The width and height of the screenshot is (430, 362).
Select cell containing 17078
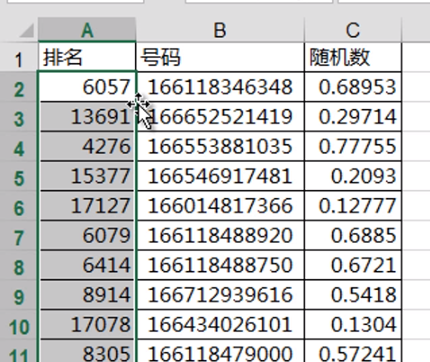pos(87,324)
